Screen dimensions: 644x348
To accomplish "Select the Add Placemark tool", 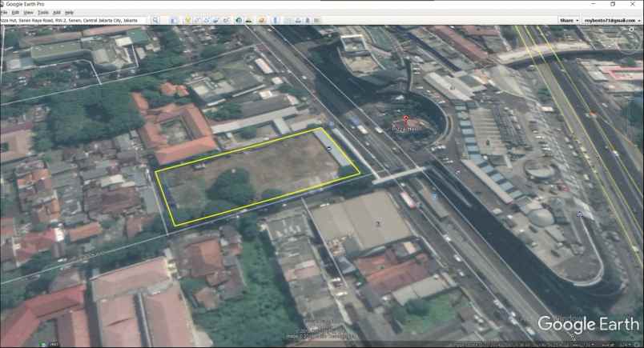I will coord(187,20).
